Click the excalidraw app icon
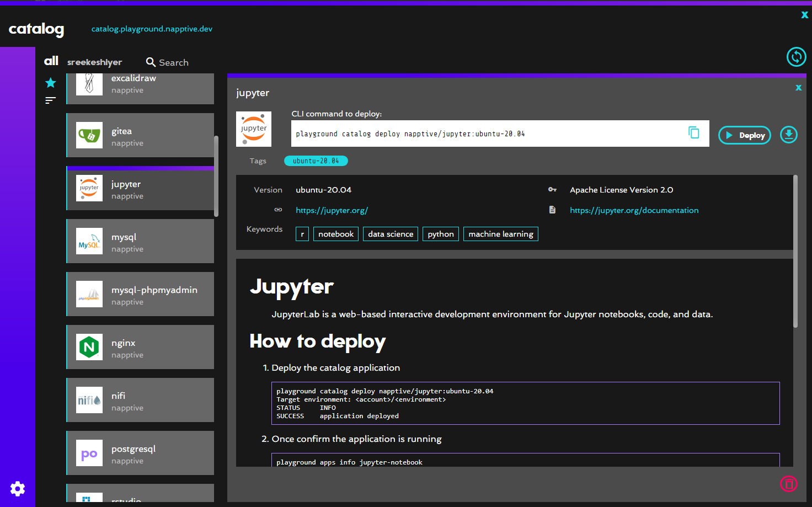 click(x=89, y=84)
